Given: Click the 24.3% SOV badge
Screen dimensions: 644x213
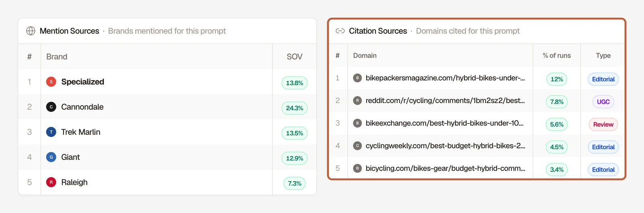Looking at the screenshot, I should coord(295,108).
